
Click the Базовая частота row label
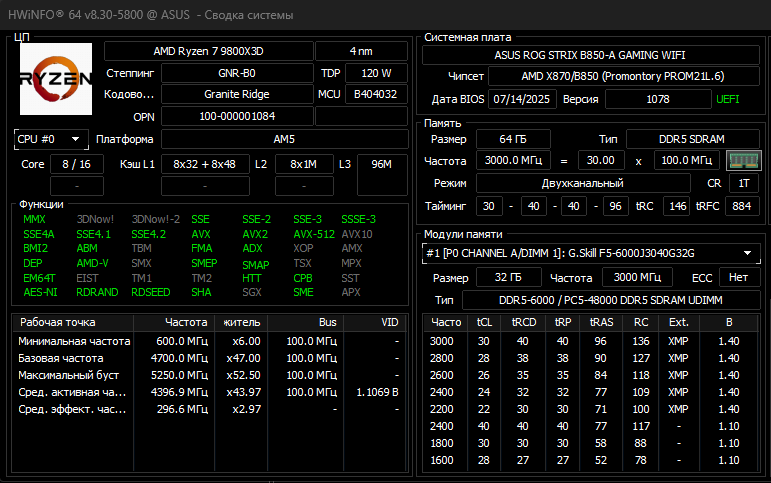coord(60,358)
